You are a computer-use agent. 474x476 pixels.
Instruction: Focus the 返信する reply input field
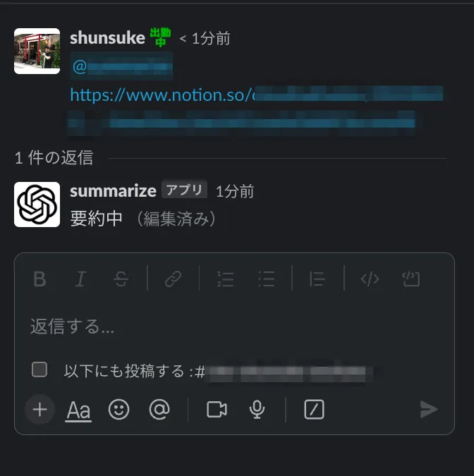point(233,327)
